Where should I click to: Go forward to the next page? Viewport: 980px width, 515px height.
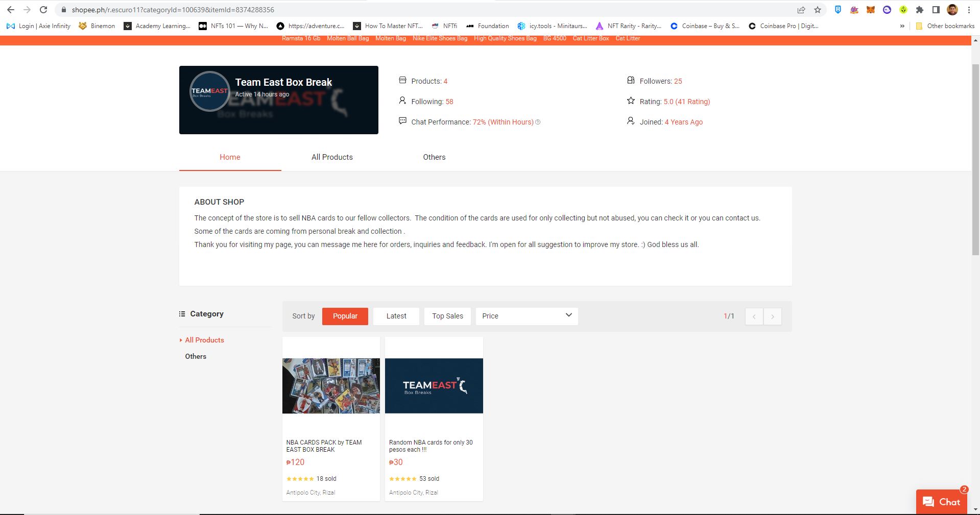point(27,10)
